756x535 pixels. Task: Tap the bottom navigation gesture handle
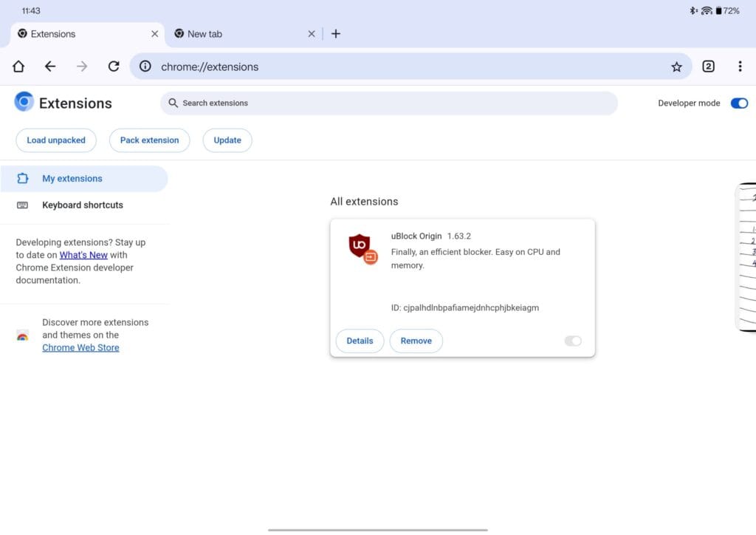coord(377,530)
